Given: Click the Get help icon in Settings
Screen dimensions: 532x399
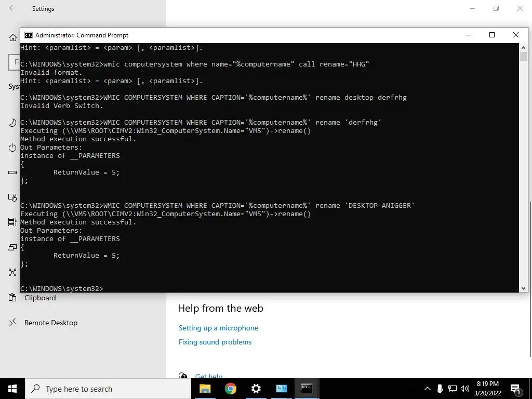Looking at the screenshot, I should pos(182,376).
